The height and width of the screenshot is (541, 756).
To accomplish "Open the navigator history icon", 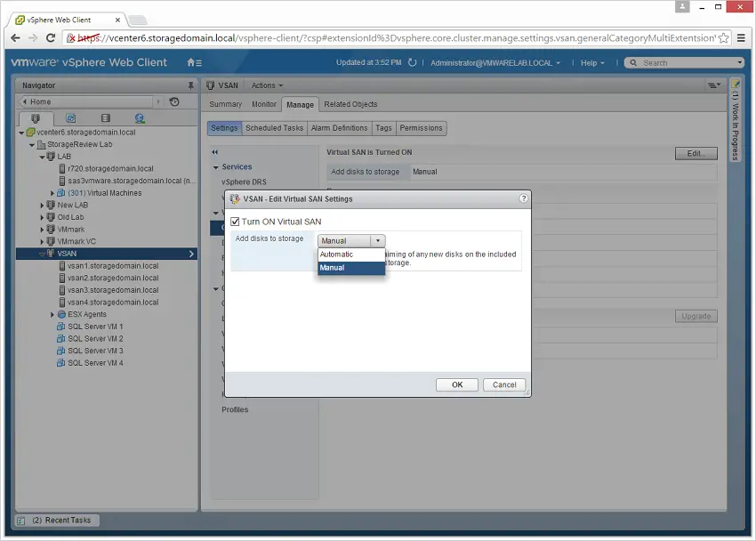I will 174,101.
